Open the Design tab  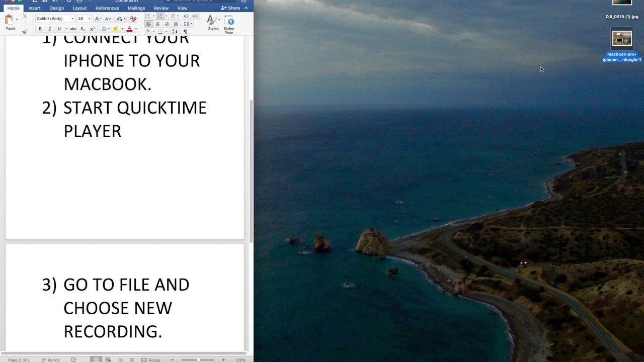[56, 8]
